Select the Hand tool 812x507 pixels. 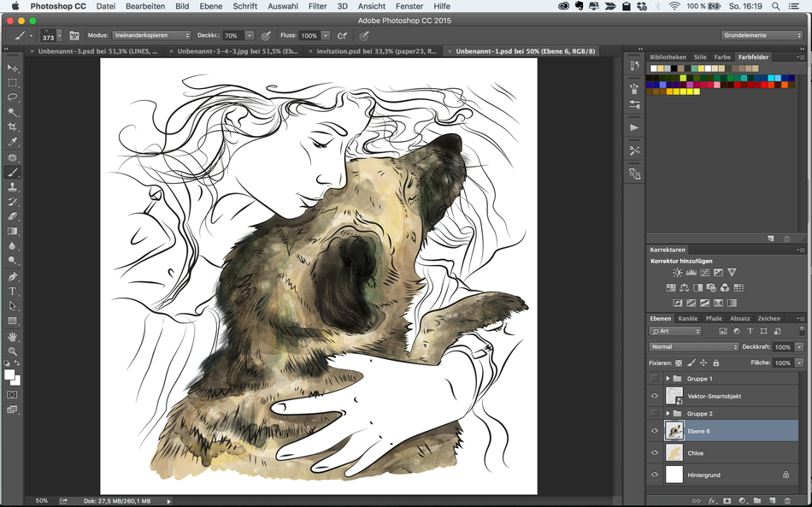tap(13, 337)
